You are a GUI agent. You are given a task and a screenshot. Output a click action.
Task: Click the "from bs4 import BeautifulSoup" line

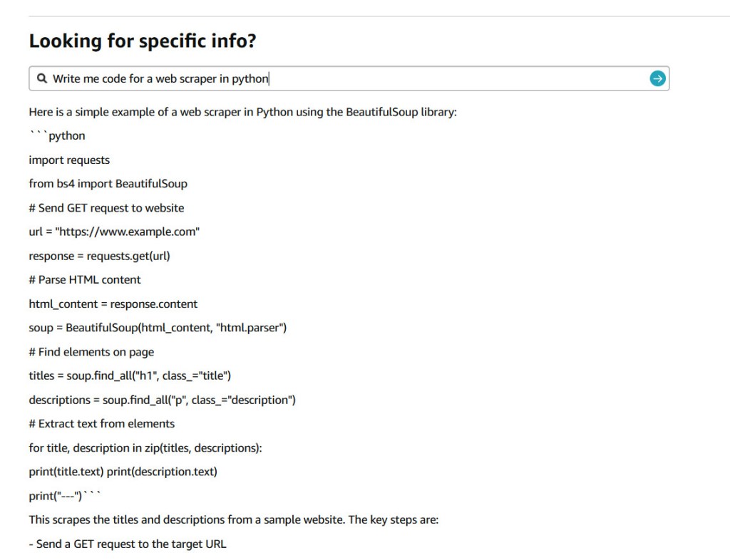108,184
